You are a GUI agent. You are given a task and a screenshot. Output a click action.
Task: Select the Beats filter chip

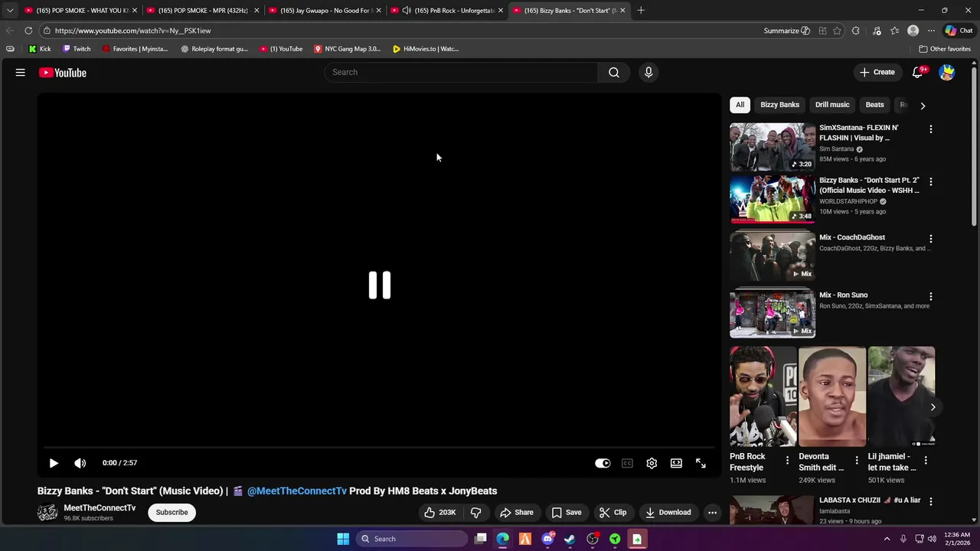coord(874,105)
